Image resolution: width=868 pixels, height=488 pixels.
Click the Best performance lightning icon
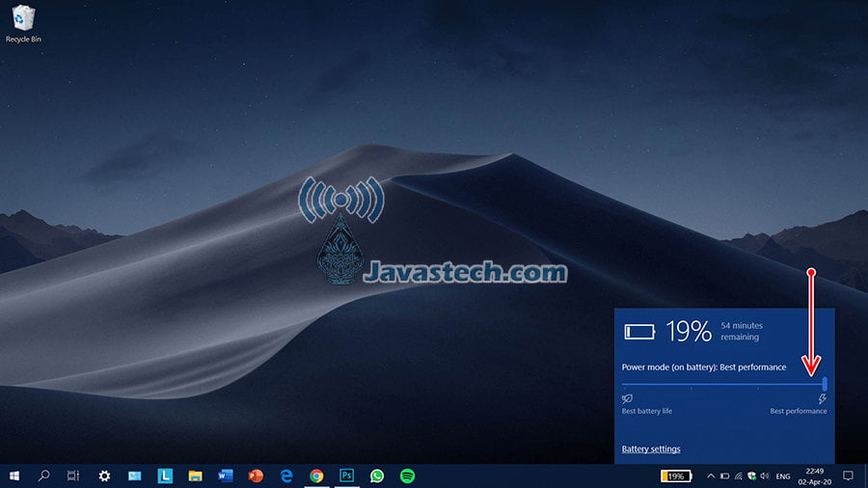(x=823, y=398)
